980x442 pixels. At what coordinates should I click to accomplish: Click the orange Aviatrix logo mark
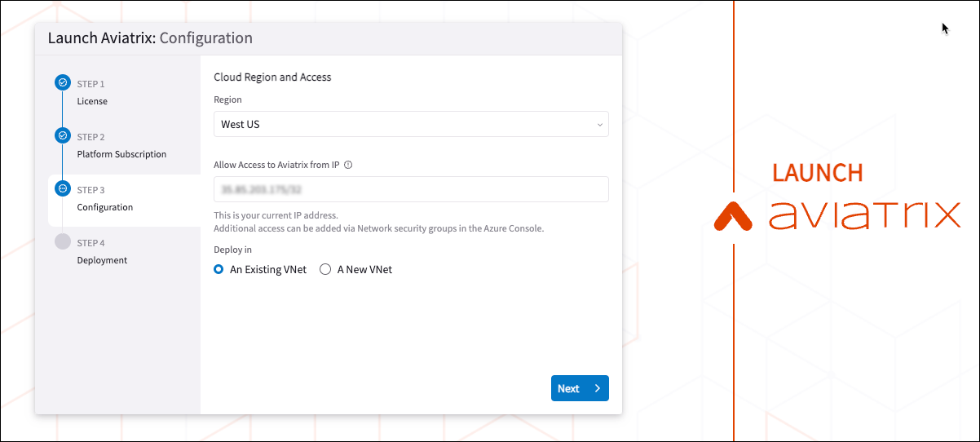coord(738,215)
